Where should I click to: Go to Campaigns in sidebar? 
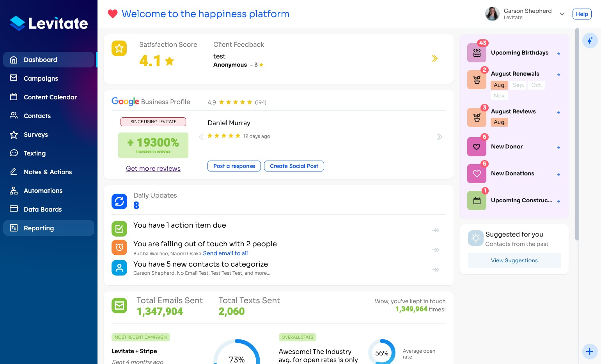click(49, 78)
